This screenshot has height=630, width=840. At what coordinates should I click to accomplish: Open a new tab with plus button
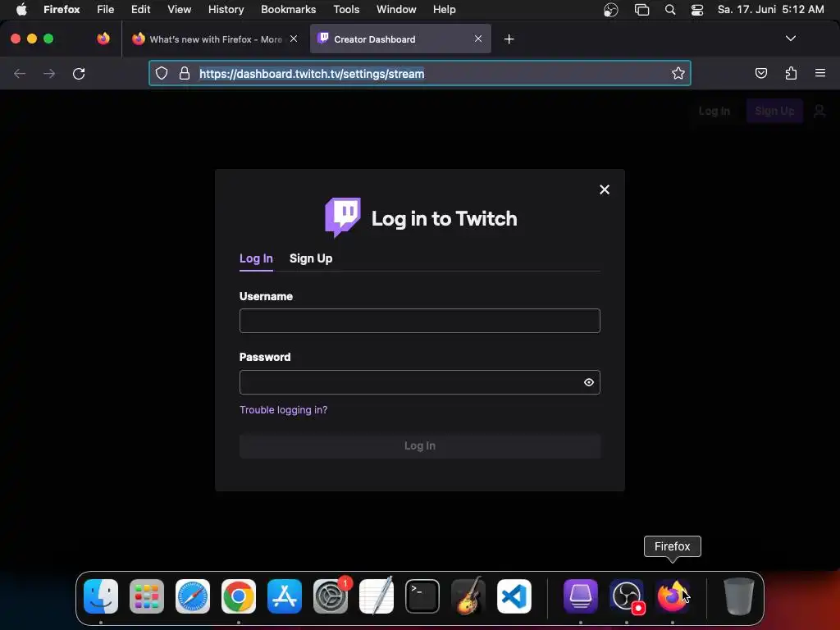[509, 39]
